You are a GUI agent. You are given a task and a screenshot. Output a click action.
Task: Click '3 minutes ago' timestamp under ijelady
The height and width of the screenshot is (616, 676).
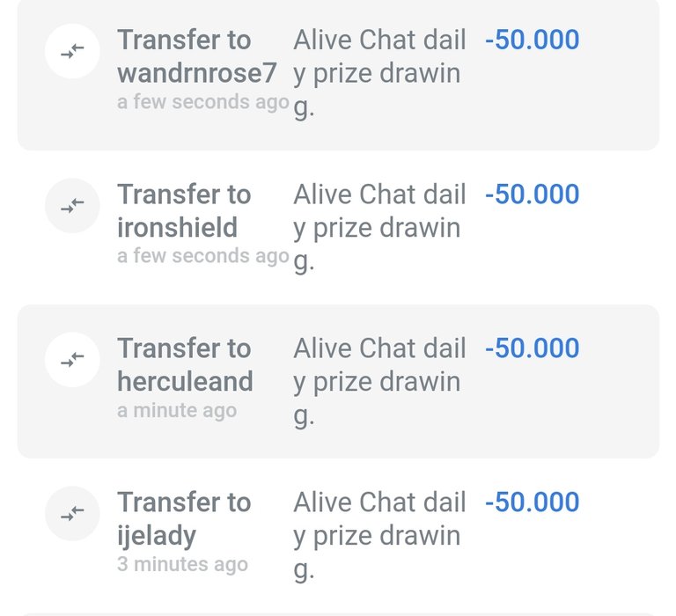pos(182,565)
